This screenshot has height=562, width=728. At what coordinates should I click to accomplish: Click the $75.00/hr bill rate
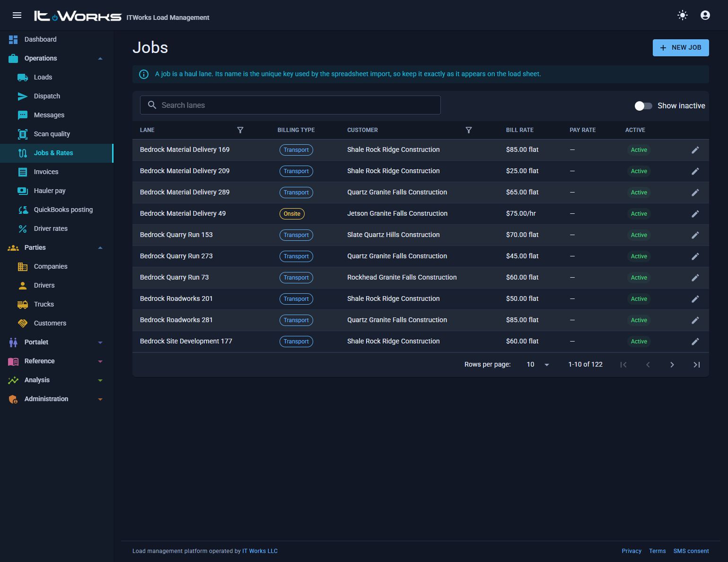(521, 214)
